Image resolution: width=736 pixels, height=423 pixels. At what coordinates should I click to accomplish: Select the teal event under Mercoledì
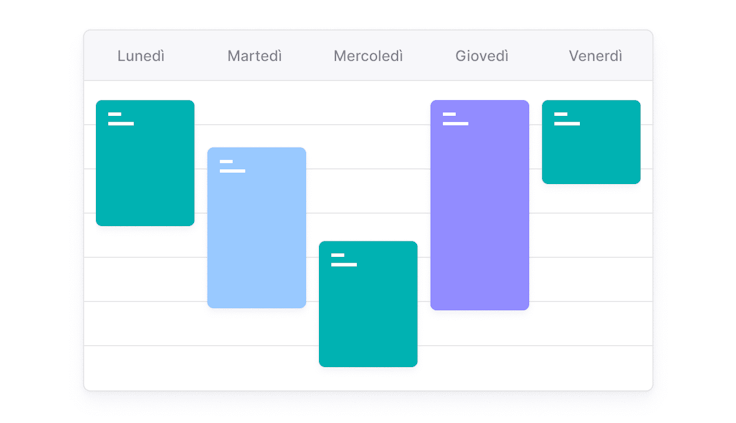(368, 310)
